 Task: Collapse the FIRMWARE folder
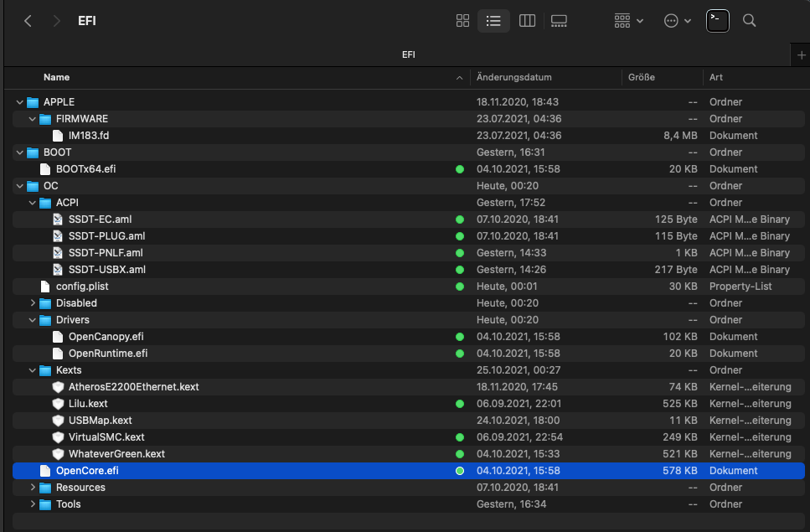[32, 119]
